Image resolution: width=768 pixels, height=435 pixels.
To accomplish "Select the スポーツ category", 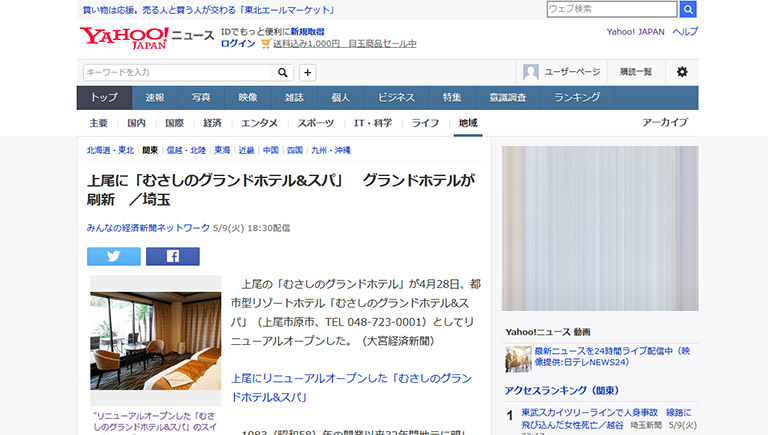I will coord(315,123).
